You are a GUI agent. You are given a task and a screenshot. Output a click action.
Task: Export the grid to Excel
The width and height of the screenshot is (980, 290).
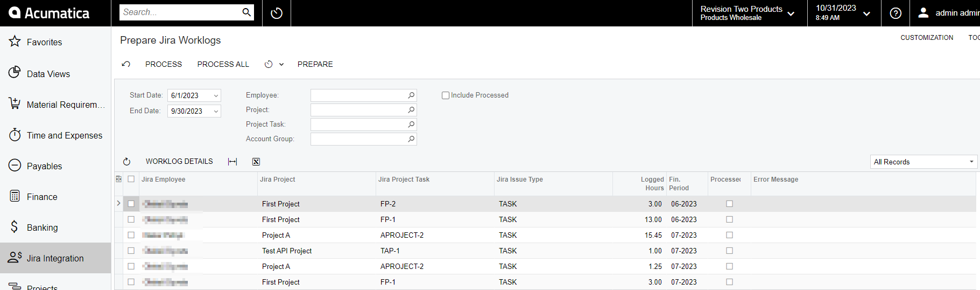256,162
